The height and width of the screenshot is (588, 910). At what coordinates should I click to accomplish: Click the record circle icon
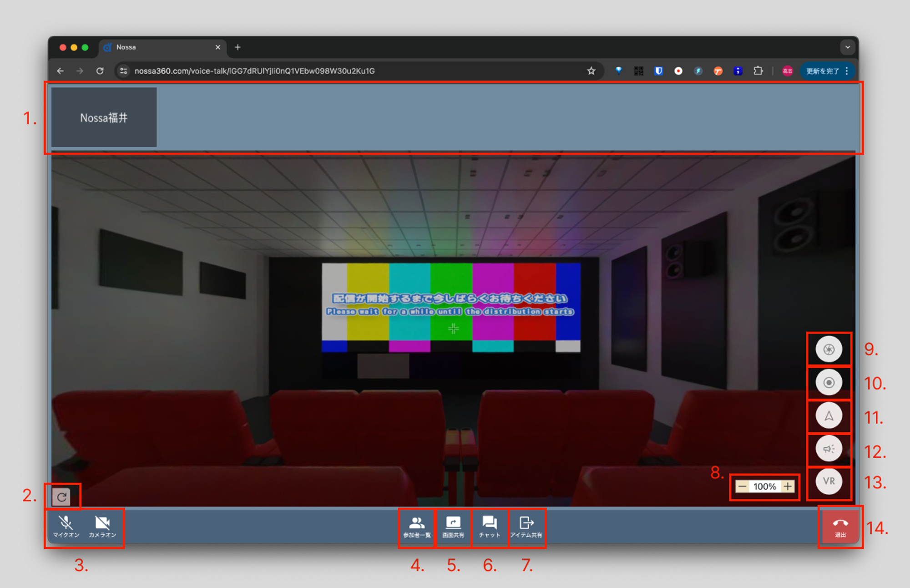point(829,382)
